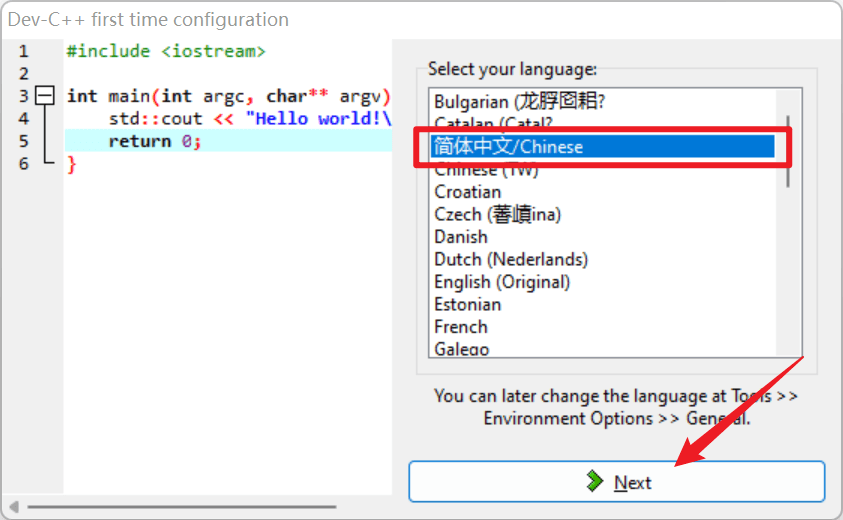Click the #include <iostream> code line
The height and width of the screenshot is (520, 843).
[166, 51]
